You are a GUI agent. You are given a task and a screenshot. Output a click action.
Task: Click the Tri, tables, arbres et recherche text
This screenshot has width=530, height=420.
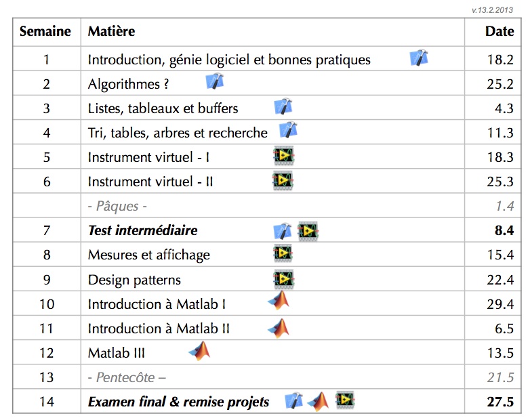click(x=178, y=133)
